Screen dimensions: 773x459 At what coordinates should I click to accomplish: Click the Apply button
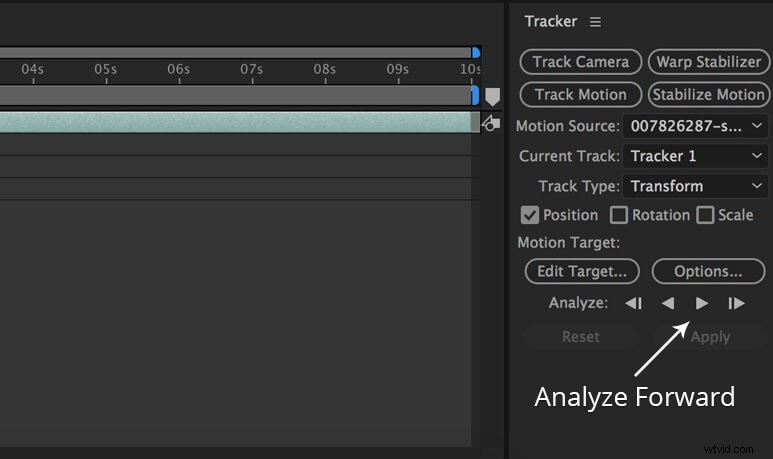pos(710,337)
